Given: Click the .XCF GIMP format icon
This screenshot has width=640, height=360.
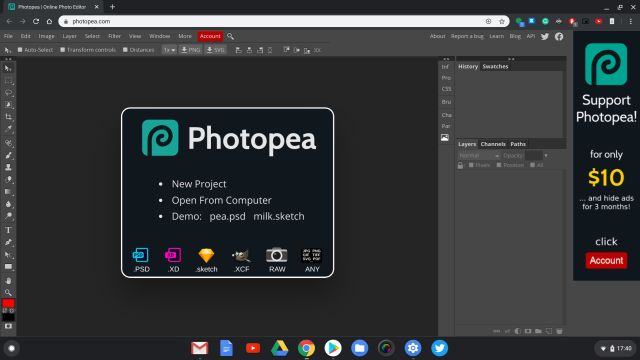Looking at the screenshot, I should coord(241,256).
